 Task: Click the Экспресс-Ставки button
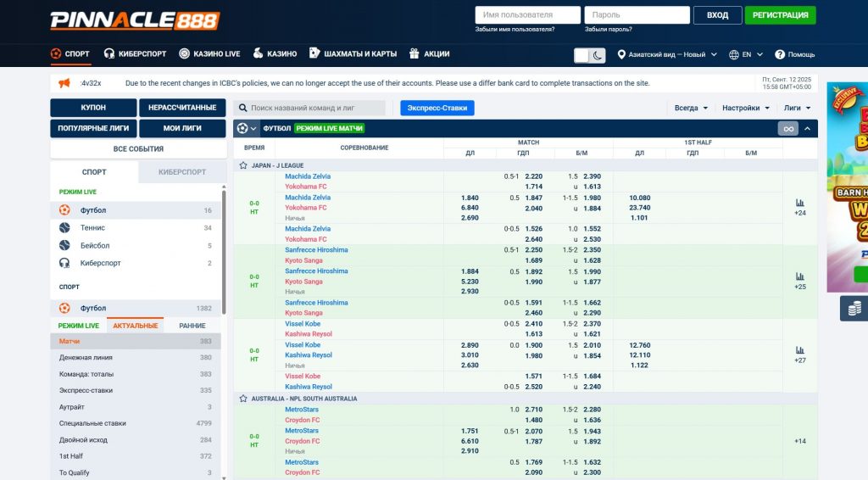pyautogui.click(x=437, y=108)
